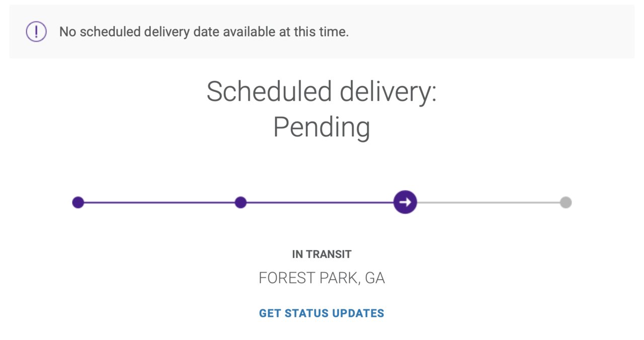This screenshot has width=644, height=340.
Task: Open the 'GET STATUS UPDATES' link
Action: point(321,313)
